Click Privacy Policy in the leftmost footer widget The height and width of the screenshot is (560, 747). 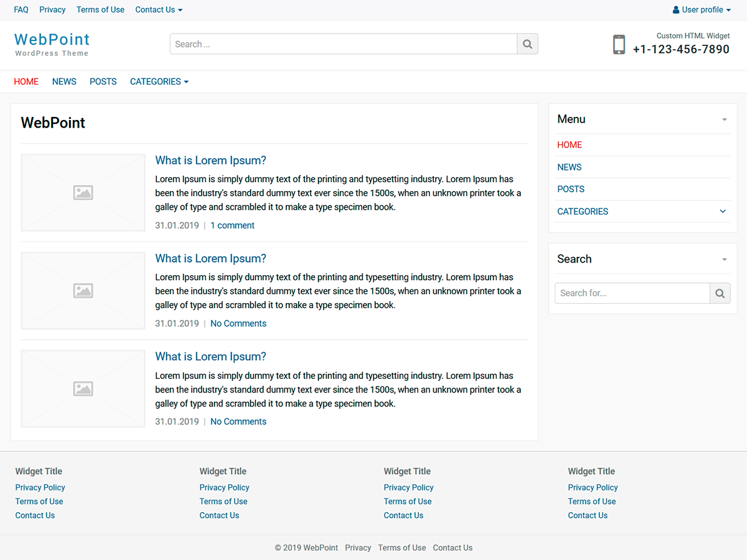pos(40,487)
